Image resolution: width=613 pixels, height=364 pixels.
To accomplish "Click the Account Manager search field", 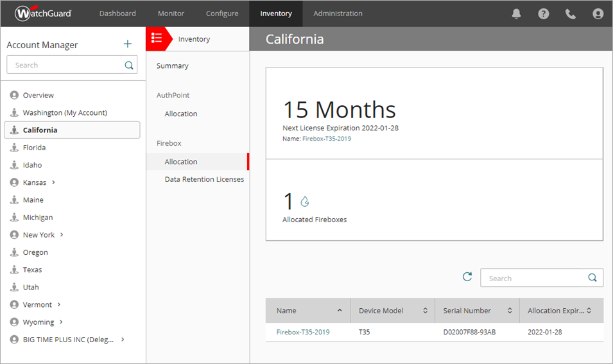I will coord(64,65).
